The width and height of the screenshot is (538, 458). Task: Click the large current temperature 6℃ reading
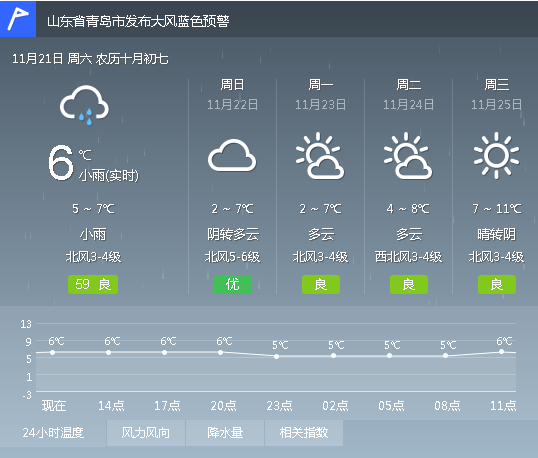tap(70, 163)
